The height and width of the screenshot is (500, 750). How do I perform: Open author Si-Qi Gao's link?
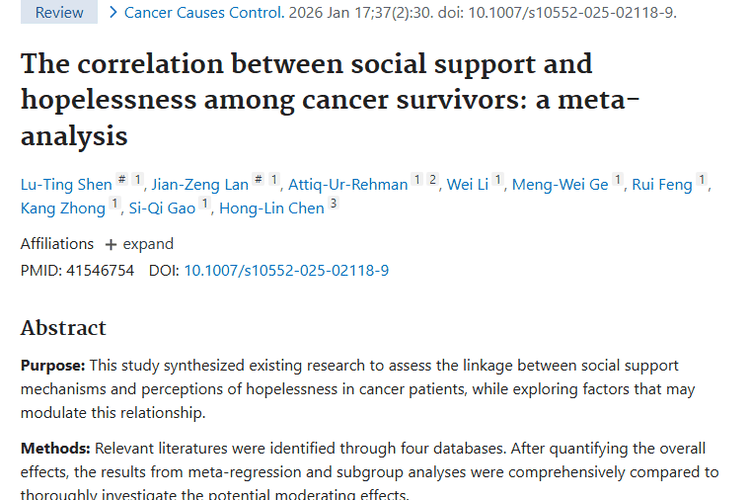tap(163, 208)
